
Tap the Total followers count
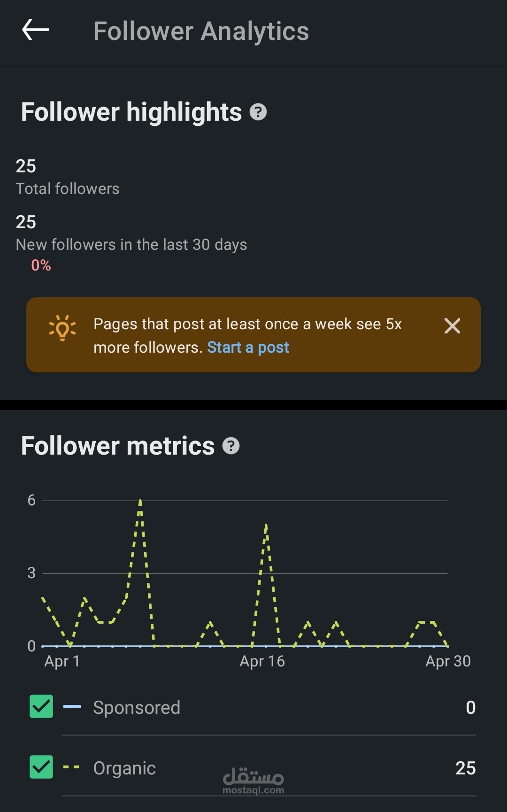[x=26, y=166]
